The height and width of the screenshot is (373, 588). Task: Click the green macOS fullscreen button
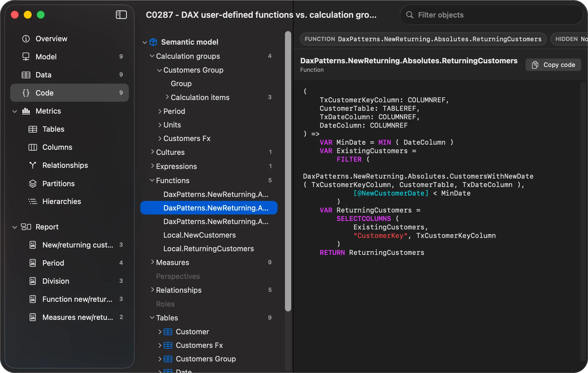click(41, 15)
